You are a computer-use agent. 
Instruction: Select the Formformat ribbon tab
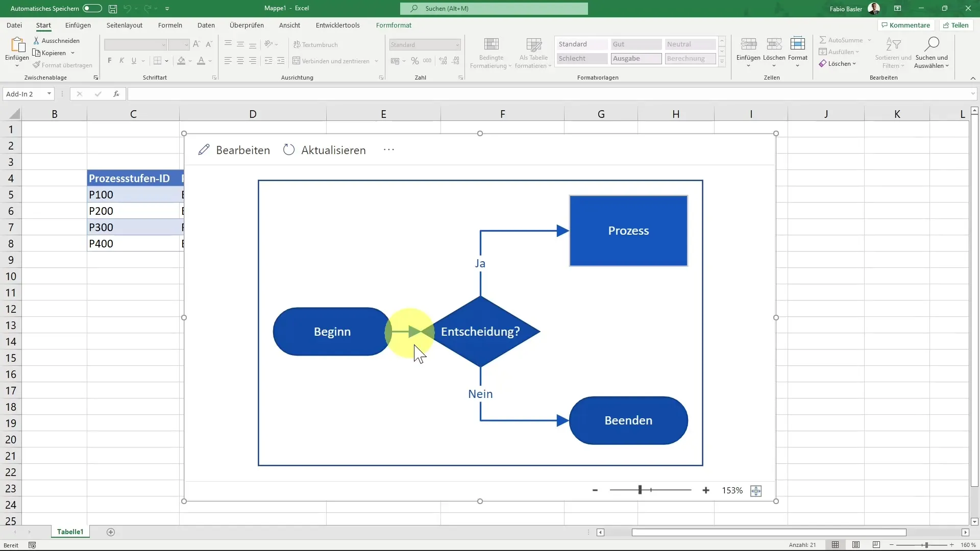click(394, 25)
